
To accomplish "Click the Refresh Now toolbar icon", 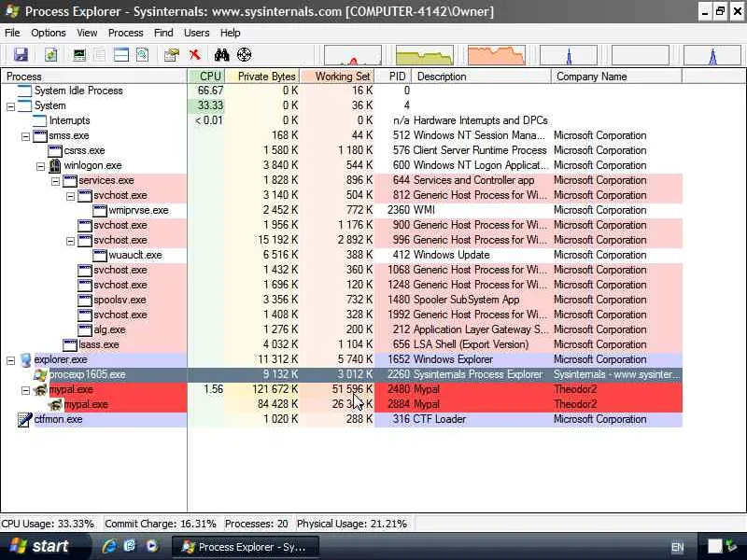I will [x=50, y=55].
